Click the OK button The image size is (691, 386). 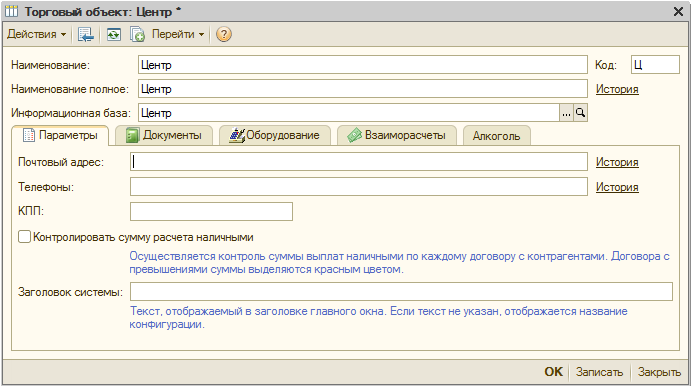(x=554, y=372)
